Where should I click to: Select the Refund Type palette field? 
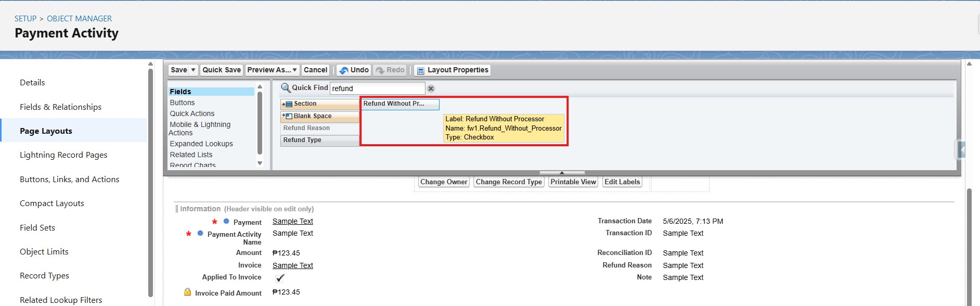point(319,140)
